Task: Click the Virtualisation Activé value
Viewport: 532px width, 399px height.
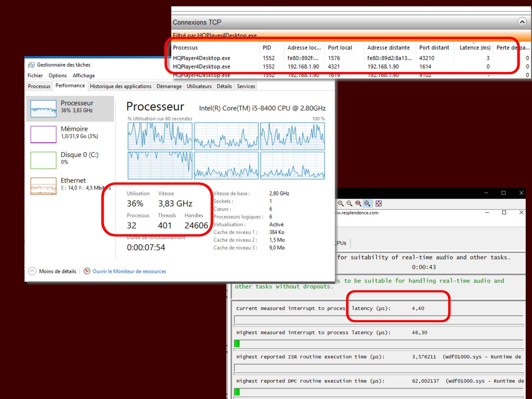Action: (276, 224)
